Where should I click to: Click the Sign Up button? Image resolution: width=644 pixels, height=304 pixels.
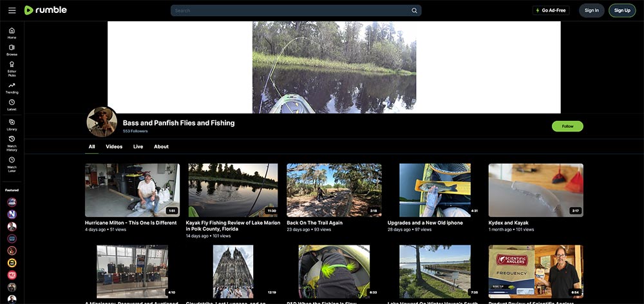click(x=622, y=10)
